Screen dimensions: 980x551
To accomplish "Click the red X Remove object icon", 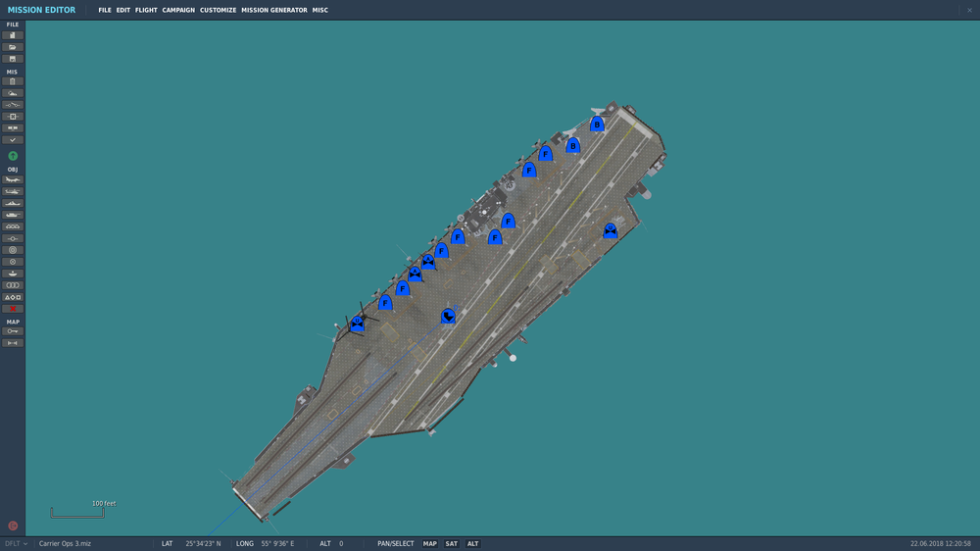I will pos(13,309).
